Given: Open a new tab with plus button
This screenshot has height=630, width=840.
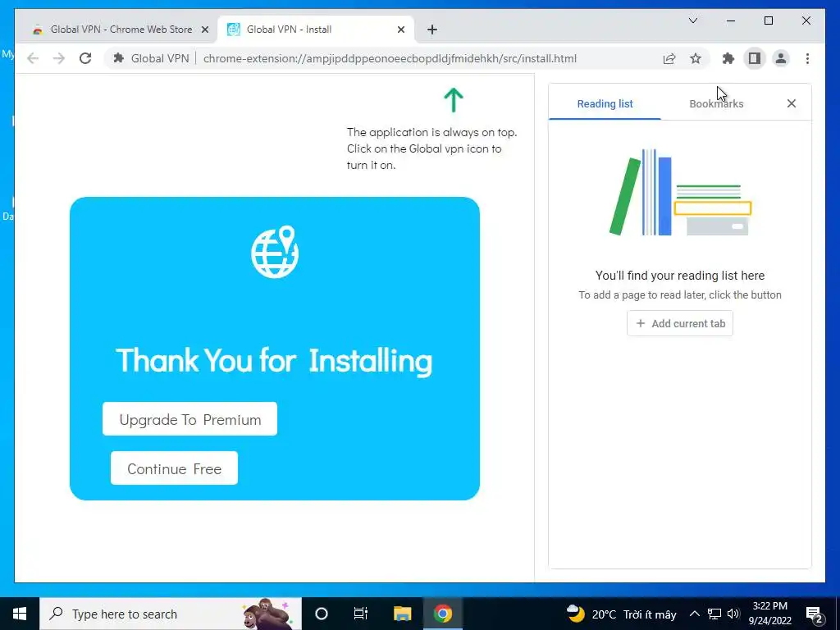Looking at the screenshot, I should click(432, 30).
